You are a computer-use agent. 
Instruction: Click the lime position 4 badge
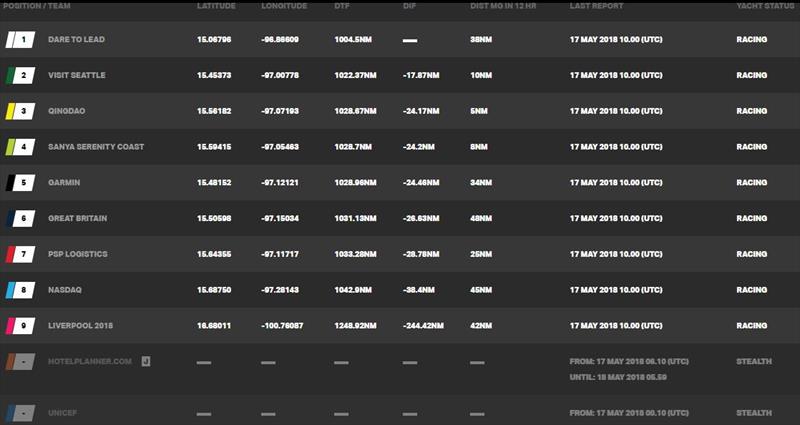pos(20,147)
